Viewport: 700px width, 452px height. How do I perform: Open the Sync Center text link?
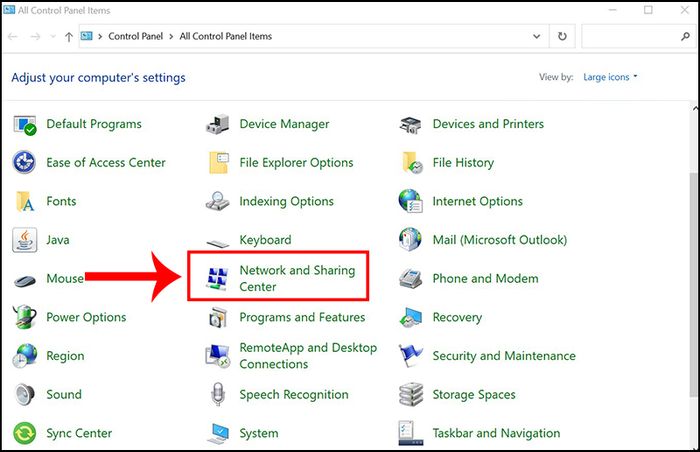(79, 433)
